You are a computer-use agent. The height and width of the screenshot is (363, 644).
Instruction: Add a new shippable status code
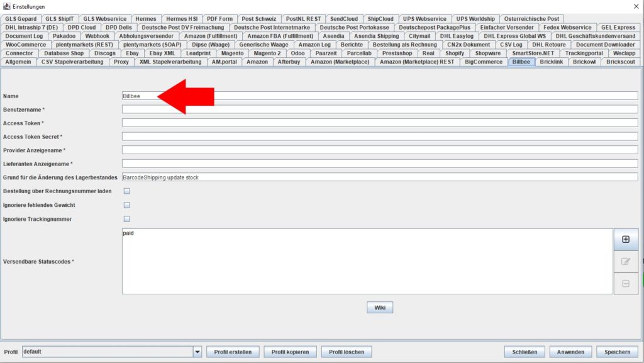pos(626,240)
